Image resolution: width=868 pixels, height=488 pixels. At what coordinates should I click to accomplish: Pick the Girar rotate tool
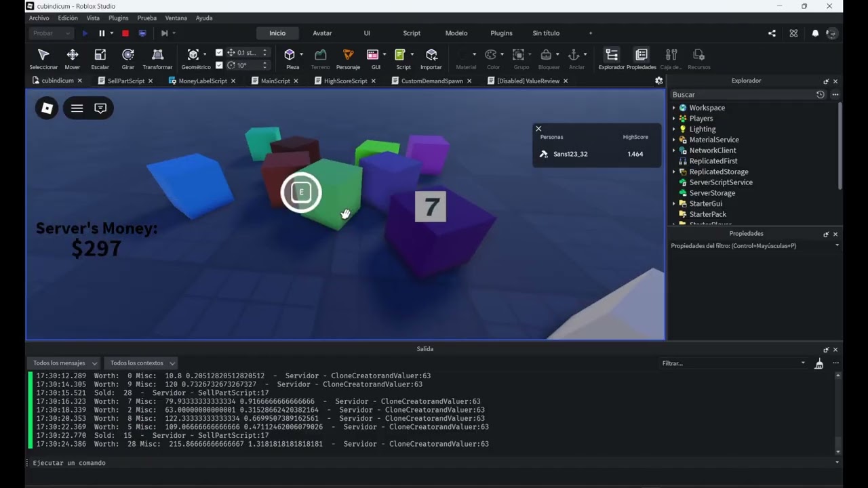[127, 59]
